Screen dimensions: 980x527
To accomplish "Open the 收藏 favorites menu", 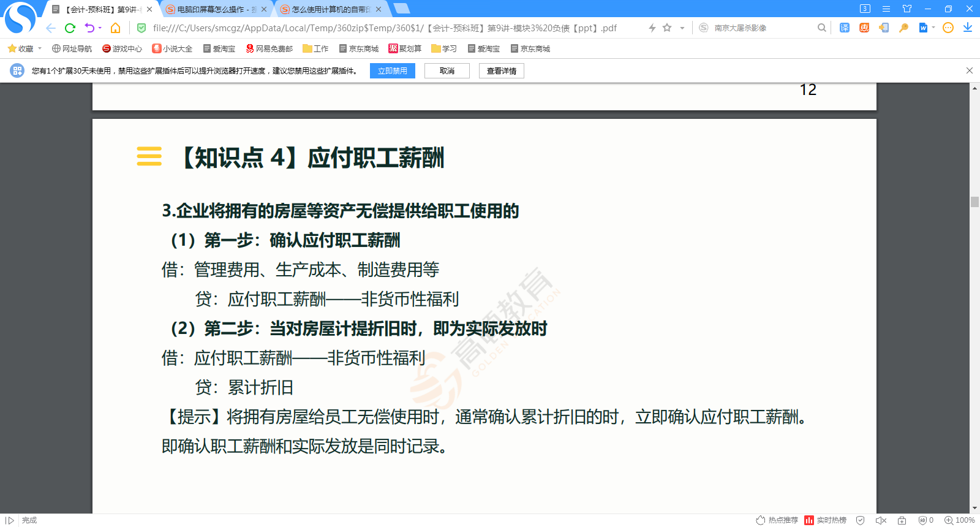I will coord(24,48).
